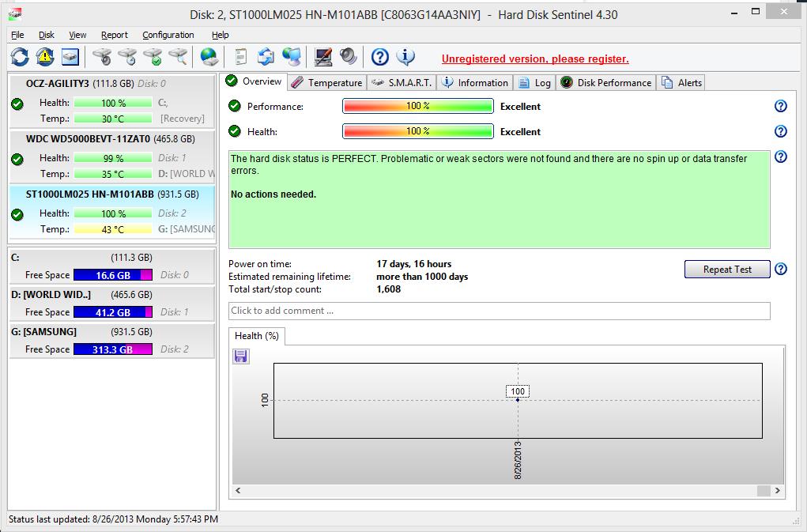Click the 16.6 GB free space bar
The width and height of the screenshot is (807, 532).
113,275
